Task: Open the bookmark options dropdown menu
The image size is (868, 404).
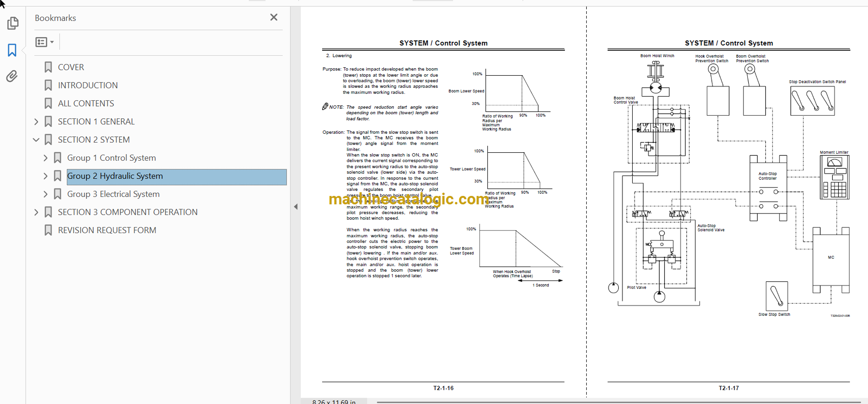Action: click(x=45, y=42)
